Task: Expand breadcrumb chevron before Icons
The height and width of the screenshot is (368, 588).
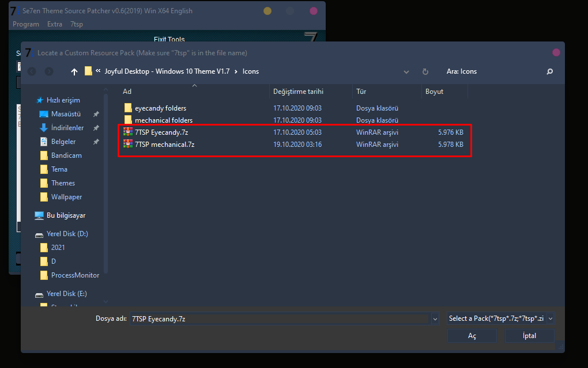Action: [236, 71]
